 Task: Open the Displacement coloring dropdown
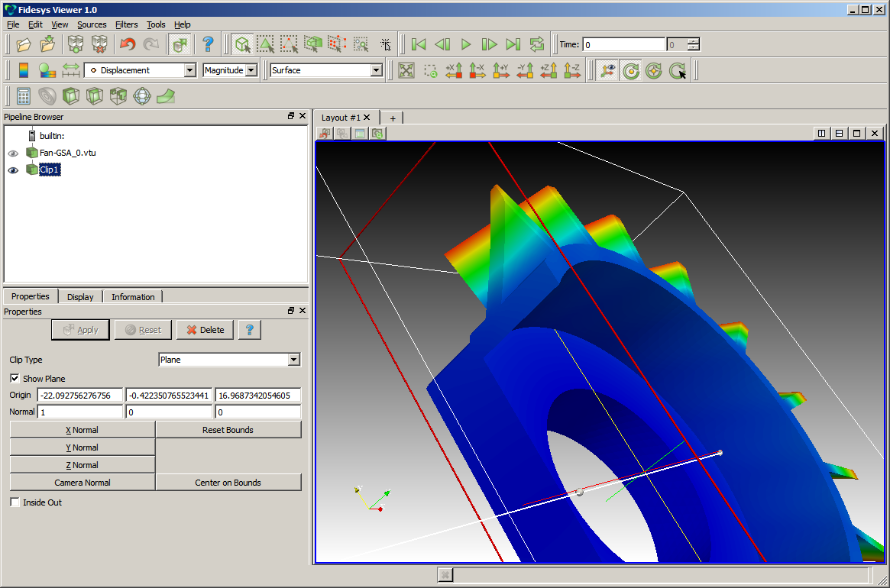tap(139, 70)
